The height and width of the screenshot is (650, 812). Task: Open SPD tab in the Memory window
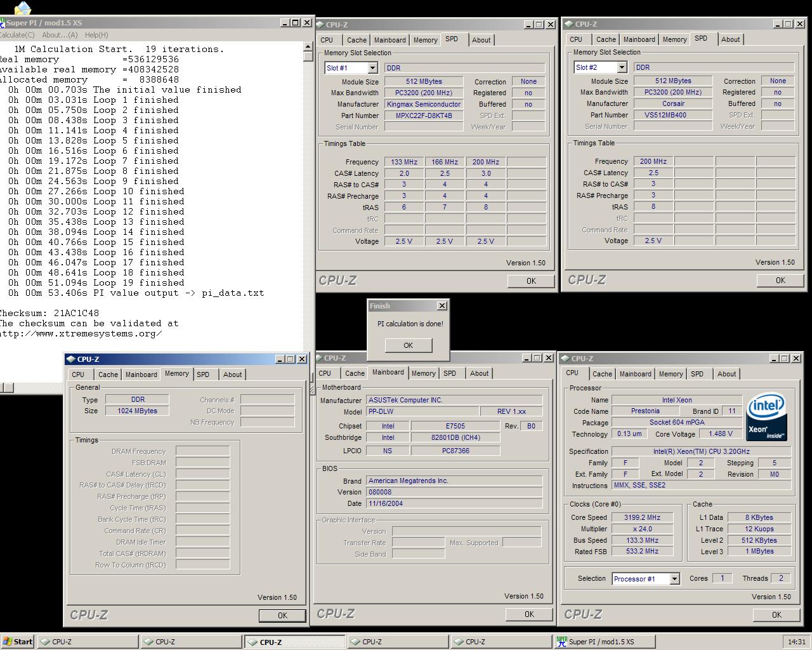(x=203, y=375)
